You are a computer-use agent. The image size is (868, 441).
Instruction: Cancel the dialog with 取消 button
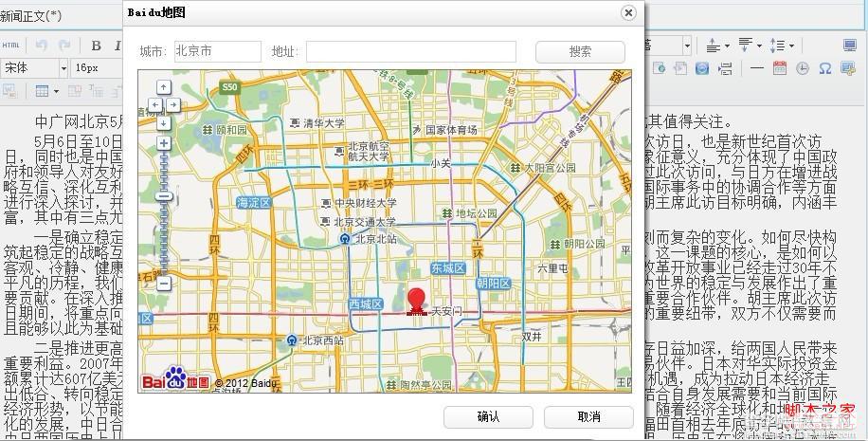tap(588, 416)
